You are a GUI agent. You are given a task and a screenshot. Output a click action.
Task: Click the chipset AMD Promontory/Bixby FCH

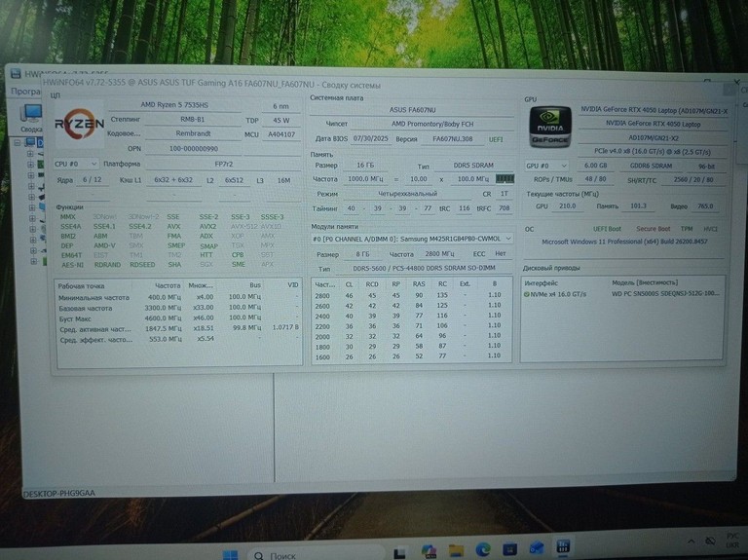tap(432, 124)
